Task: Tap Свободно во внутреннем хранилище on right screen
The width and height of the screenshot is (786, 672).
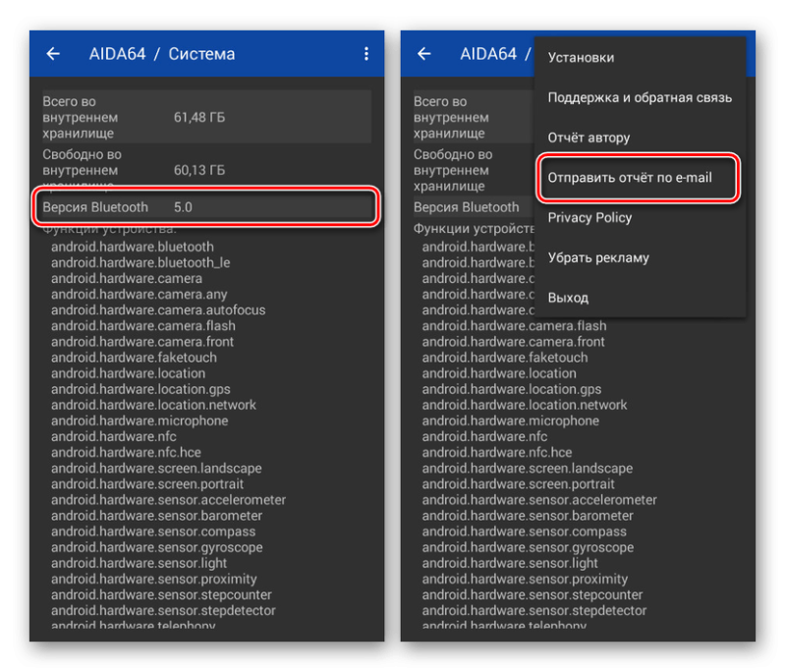Action: pos(453,170)
